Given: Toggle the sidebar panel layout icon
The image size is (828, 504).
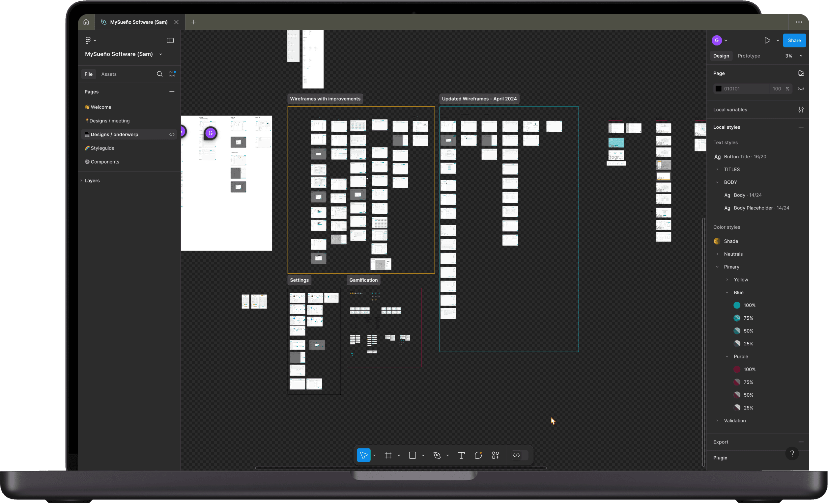Looking at the screenshot, I should 170,40.
